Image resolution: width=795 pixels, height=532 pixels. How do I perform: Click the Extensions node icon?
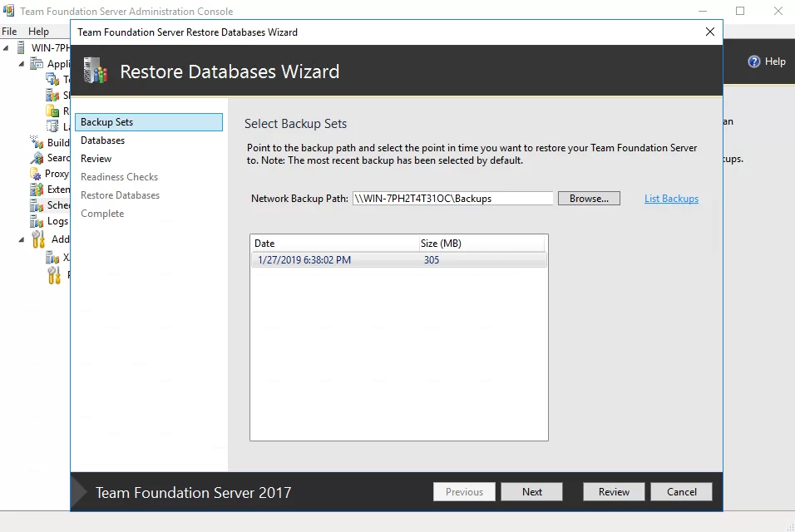37,190
